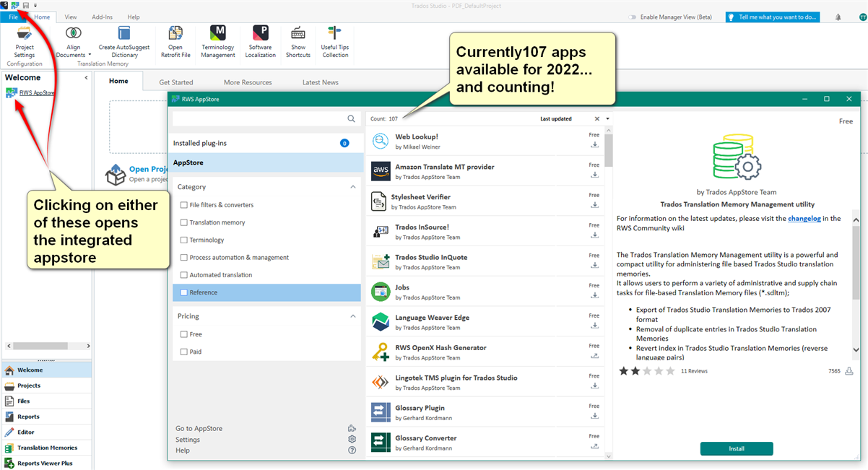This screenshot has width=868, height=470.
Task: Click the notifications bell icon
Action: 838,17
